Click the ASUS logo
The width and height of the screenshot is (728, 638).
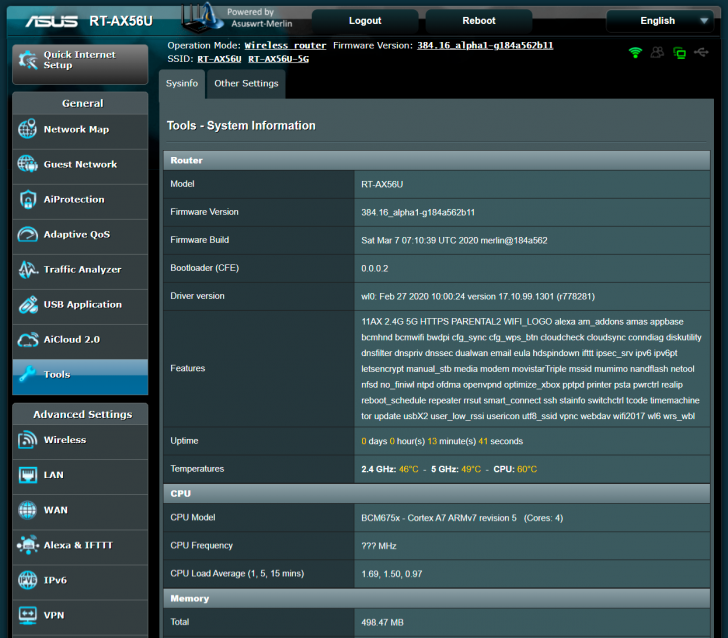click(52, 21)
